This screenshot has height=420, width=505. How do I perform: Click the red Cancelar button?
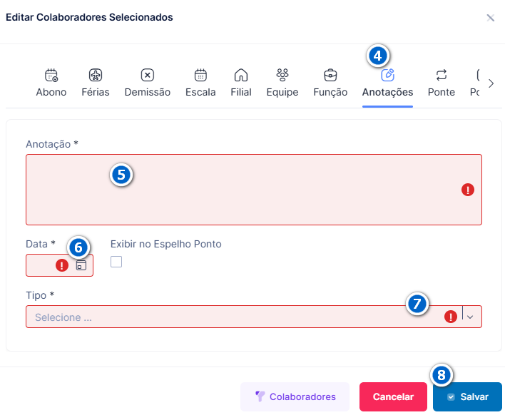point(393,396)
